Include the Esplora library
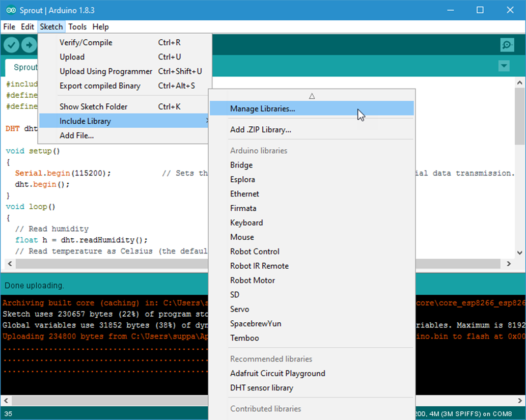The width and height of the screenshot is (526, 420). [312, 180]
